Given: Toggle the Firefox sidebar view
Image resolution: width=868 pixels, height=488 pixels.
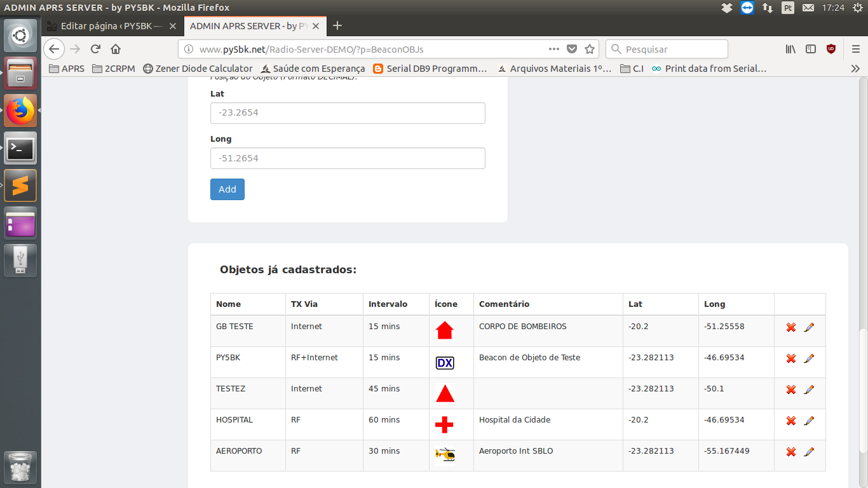Looking at the screenshot, I should [811, 49].
